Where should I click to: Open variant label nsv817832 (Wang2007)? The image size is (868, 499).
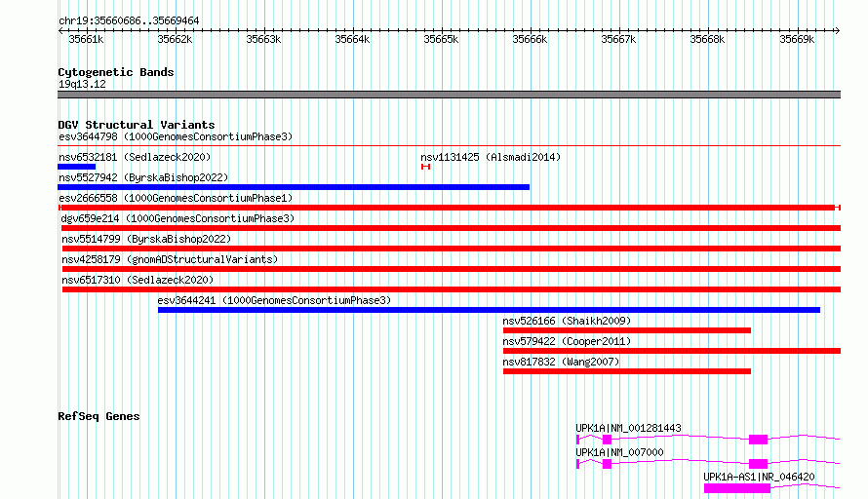click(x=561, y=362)
